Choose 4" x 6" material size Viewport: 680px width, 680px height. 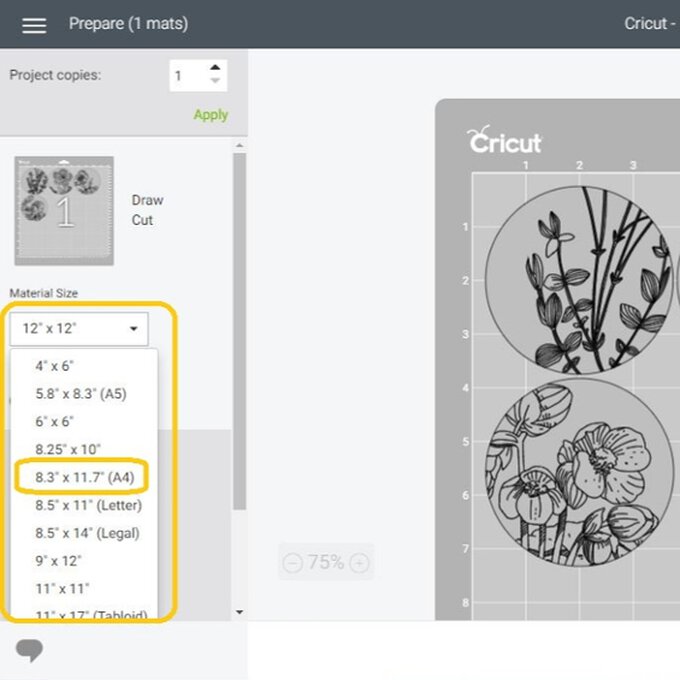(x=55, y=366)
